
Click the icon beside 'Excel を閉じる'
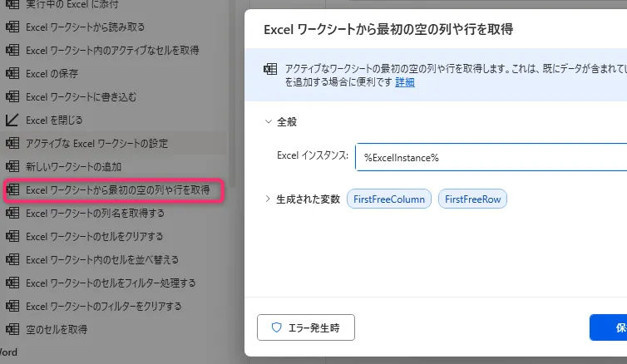[x=12, y=120]
